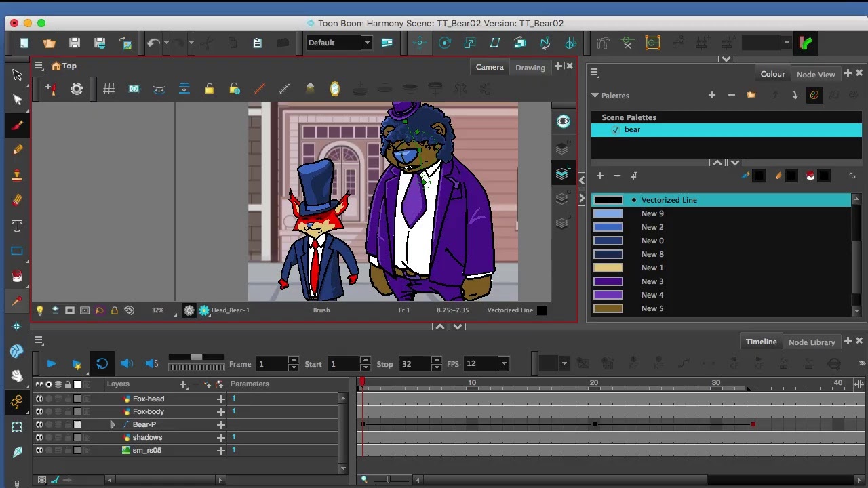Toggle the light table bulb icon
This screenshot has width=868, height=488.
click(39, 310)
